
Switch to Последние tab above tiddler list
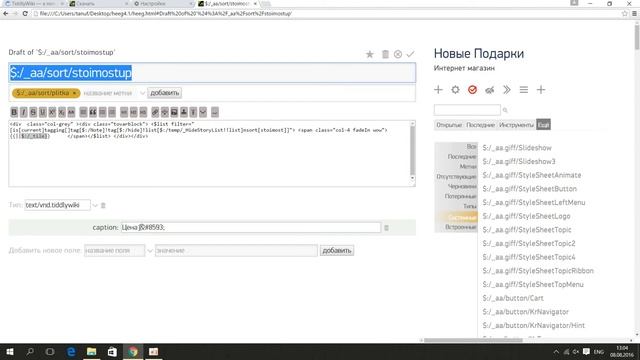[480, 125]
